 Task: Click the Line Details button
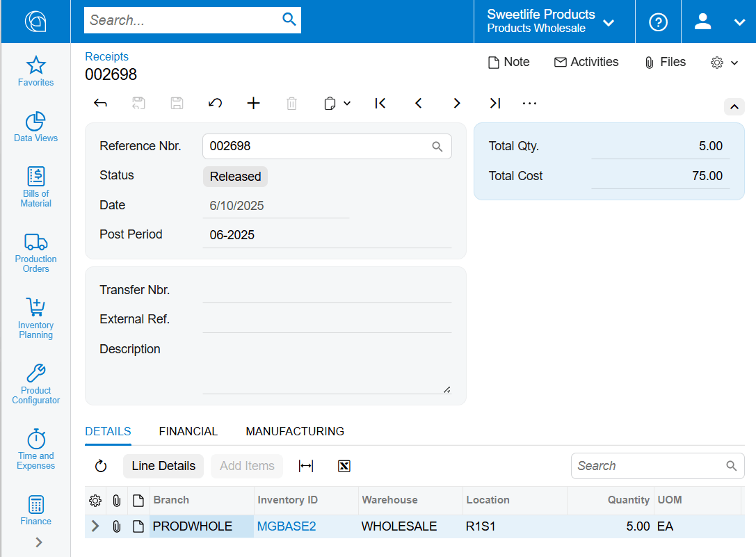163,466
